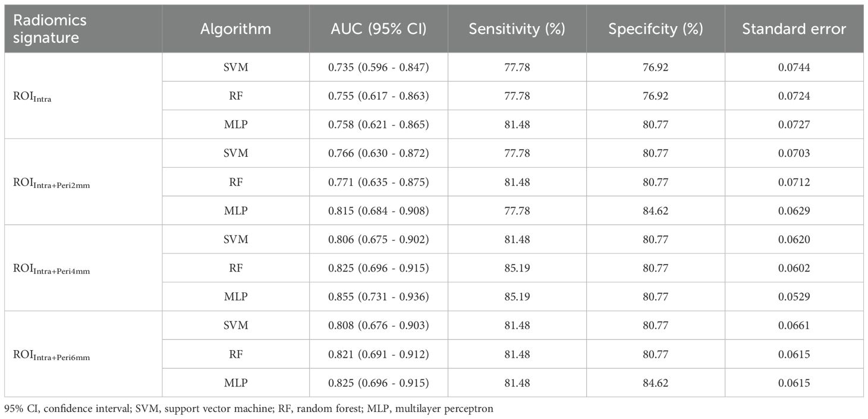Click the AUC cell 0.808 (0.676 - 0.903)

click(x=379, y=325)
